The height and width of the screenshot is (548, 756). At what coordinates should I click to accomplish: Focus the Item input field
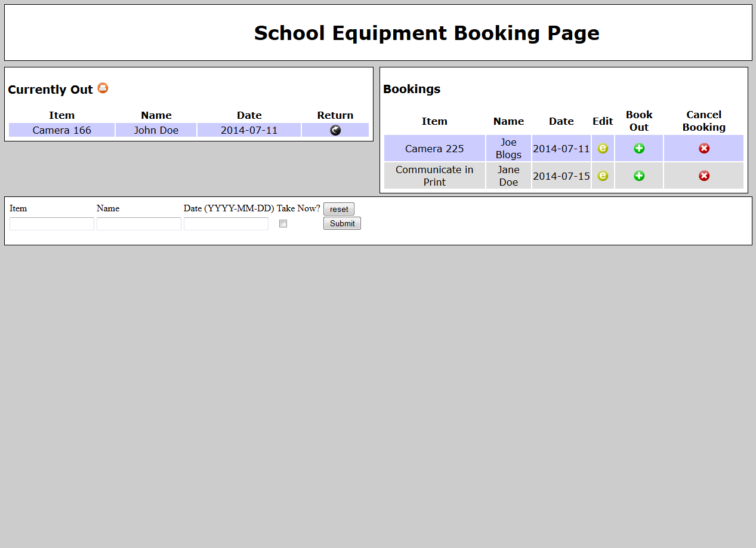[52, 224]
